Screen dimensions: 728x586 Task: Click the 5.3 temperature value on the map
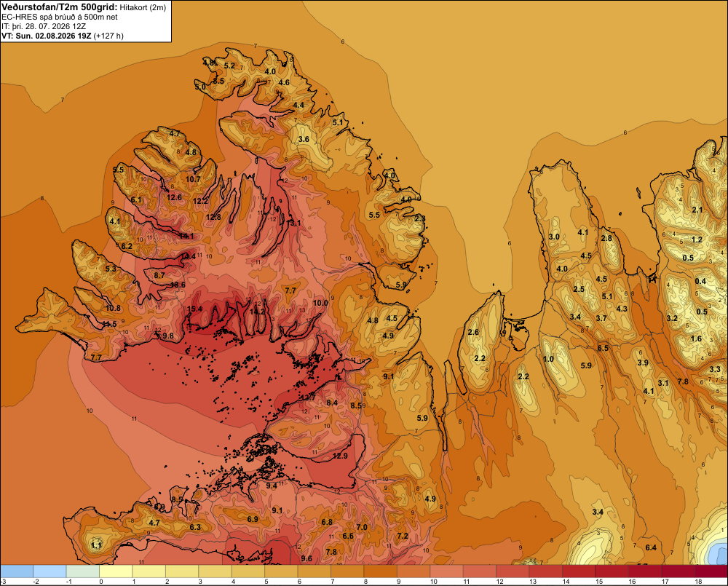[111, 269]
